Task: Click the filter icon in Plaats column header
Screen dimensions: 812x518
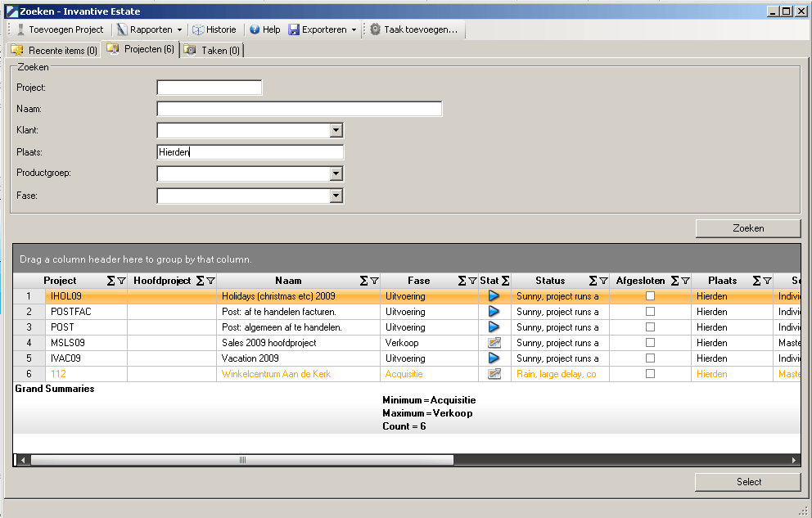Action: tap(768, 281)
